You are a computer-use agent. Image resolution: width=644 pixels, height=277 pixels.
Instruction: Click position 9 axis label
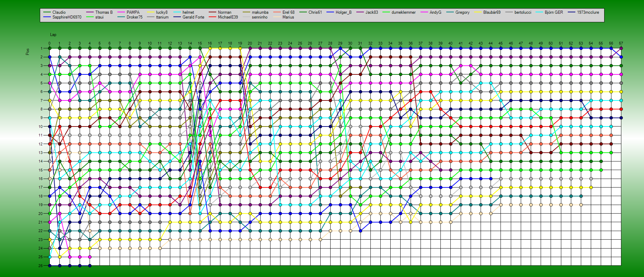pyautogui.click(x=41, y=118)
